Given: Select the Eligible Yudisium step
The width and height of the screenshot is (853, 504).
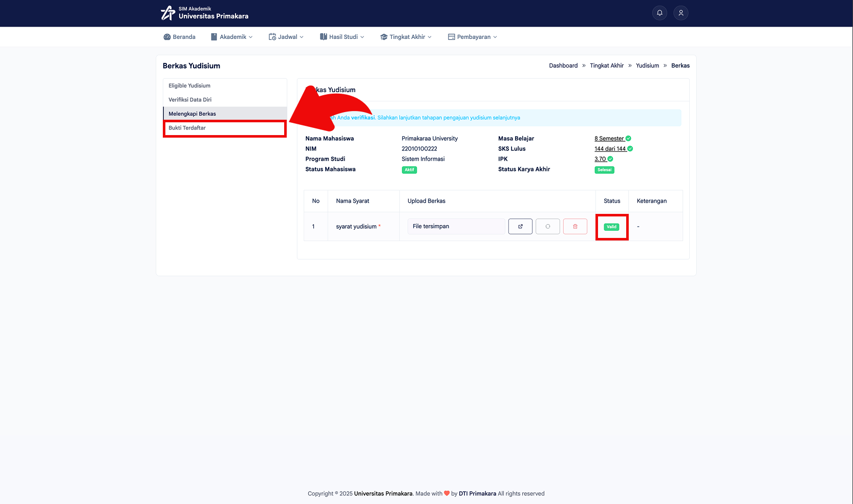Looking at the screenshot, I should pyautogui.click(x=225, y=86).
